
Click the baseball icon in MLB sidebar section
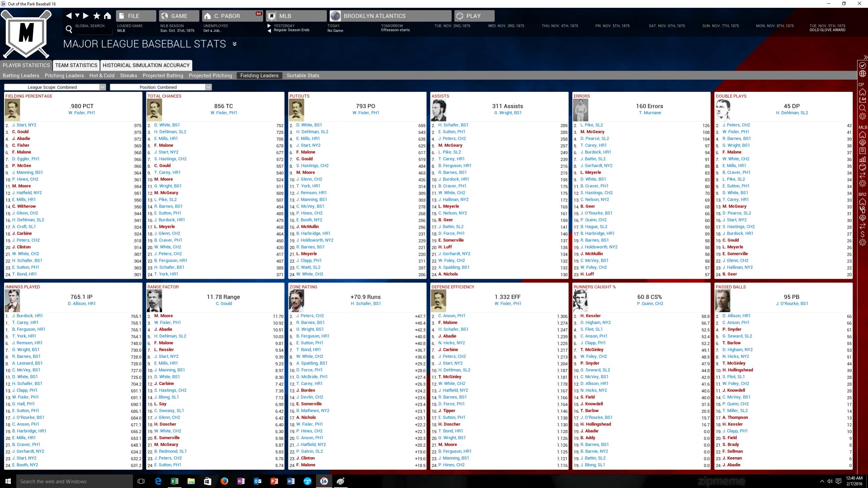click(863, 167)
